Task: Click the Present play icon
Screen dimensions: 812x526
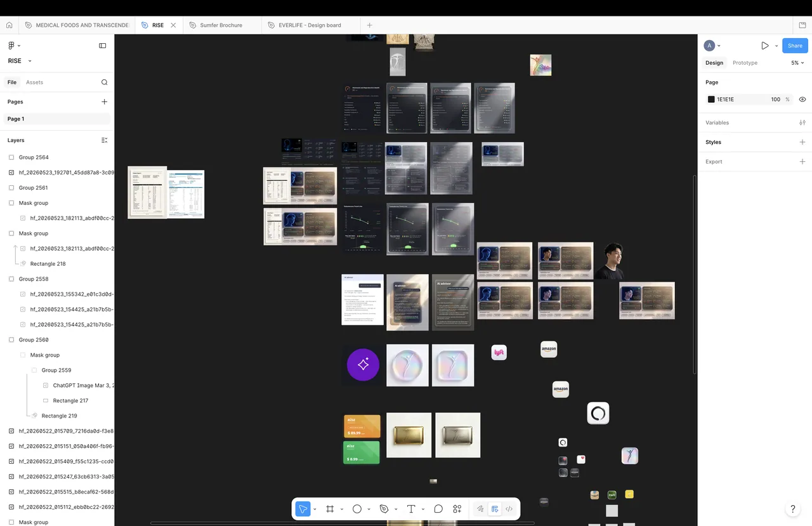Action: coord(765,46)
